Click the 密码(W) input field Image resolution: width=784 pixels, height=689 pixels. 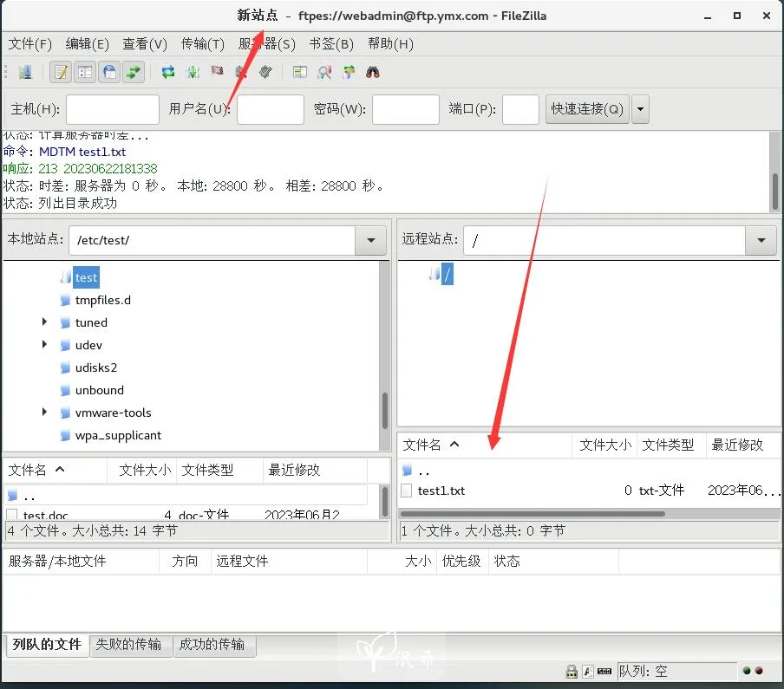point(406,109)
